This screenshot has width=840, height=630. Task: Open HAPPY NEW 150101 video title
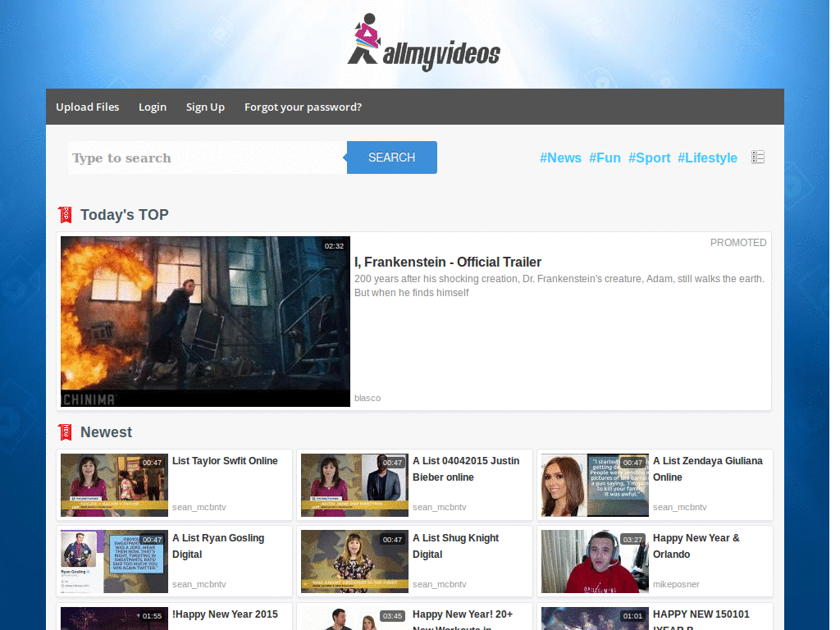click(x=701, y=619)
